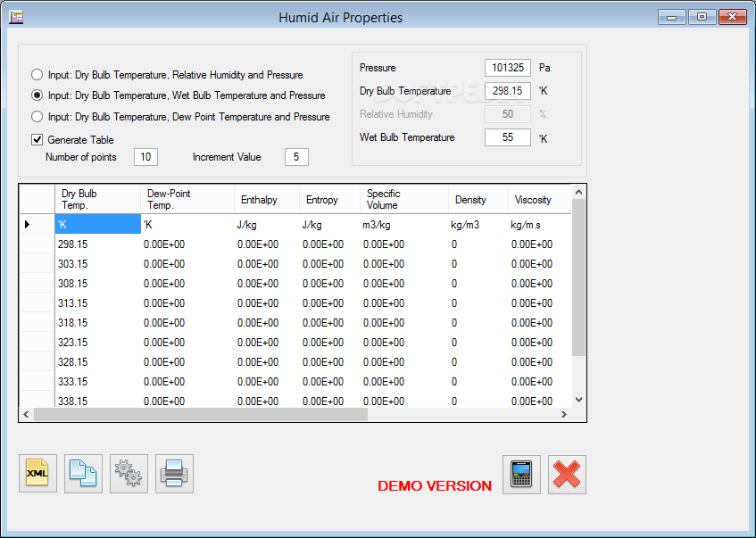This screenshot has height=538, width=756.
Task: Click the Pressure input field
Action: [508, 68]
